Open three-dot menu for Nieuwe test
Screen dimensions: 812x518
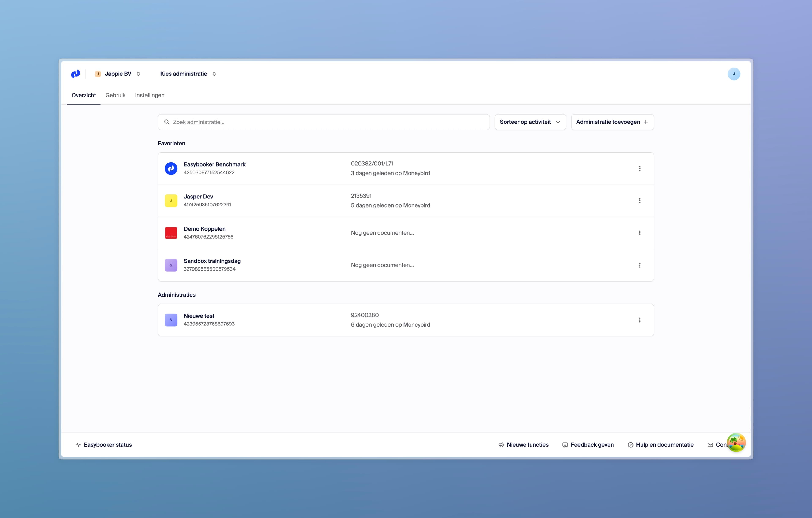click(x=639, y=320)
